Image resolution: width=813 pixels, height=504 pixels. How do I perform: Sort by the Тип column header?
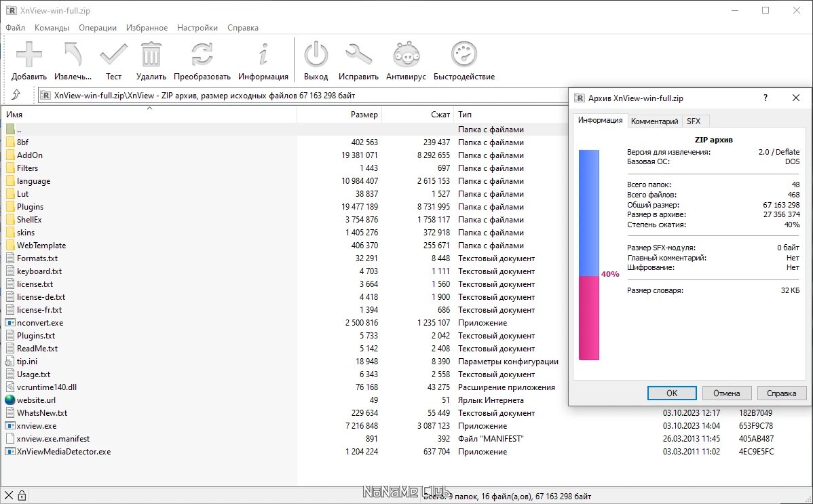pyautogui.click(x=511, y=115)
